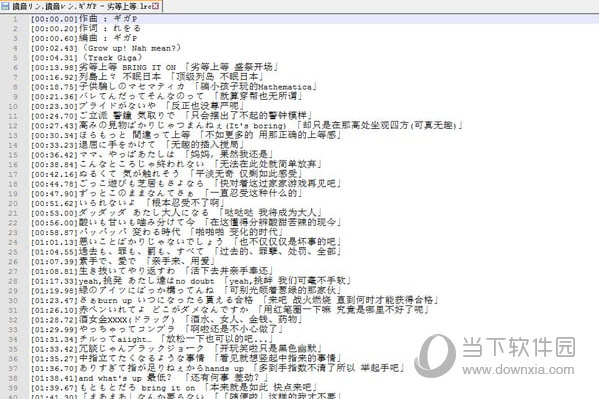Close the 劣等上等.lrc file tab
The height and width of the screenshot is (399, 599).
point(155,6)
